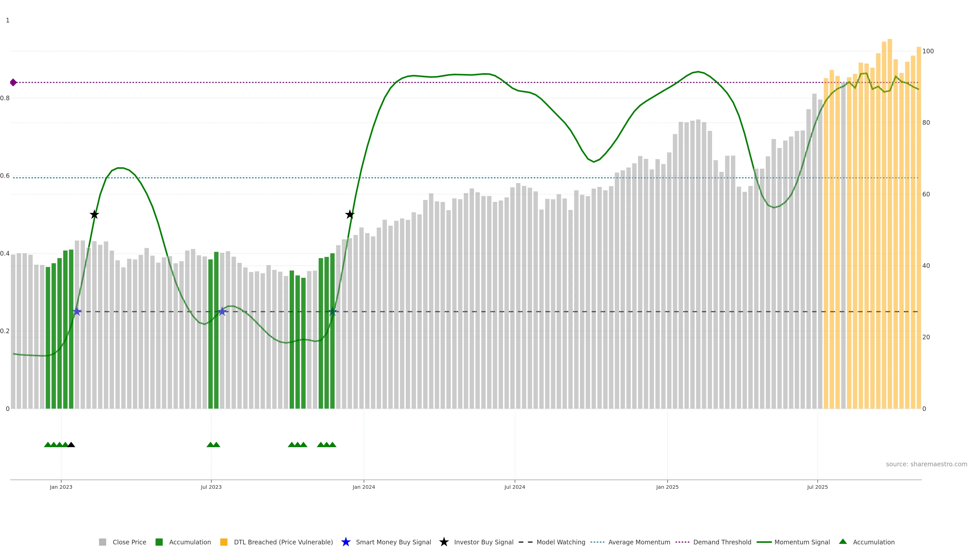Screen dimensions: 980x551
Task: Click the first black Investor Buy star on chart
Action: 94,215
